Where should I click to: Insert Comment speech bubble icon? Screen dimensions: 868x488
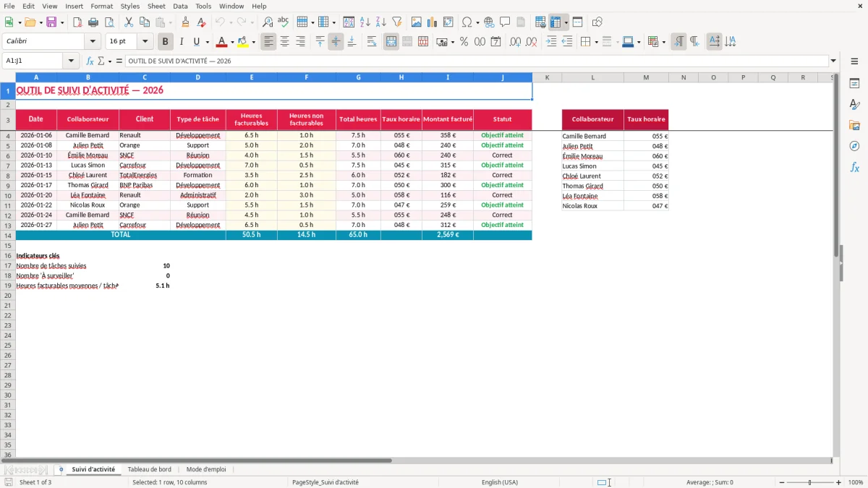505,22
